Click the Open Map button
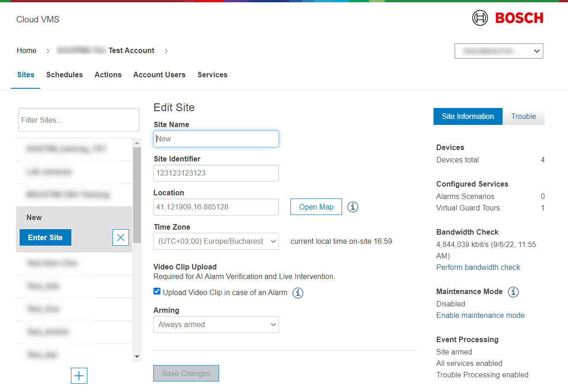This screenshot has height=392, width=568. (x=316, y=207)
